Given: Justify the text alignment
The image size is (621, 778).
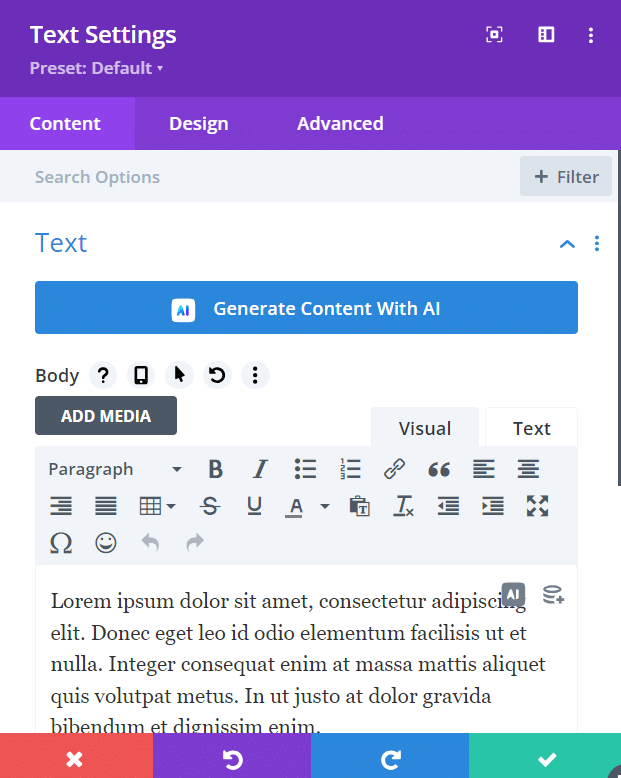Looking at the screenshot, I should point(106,506).
